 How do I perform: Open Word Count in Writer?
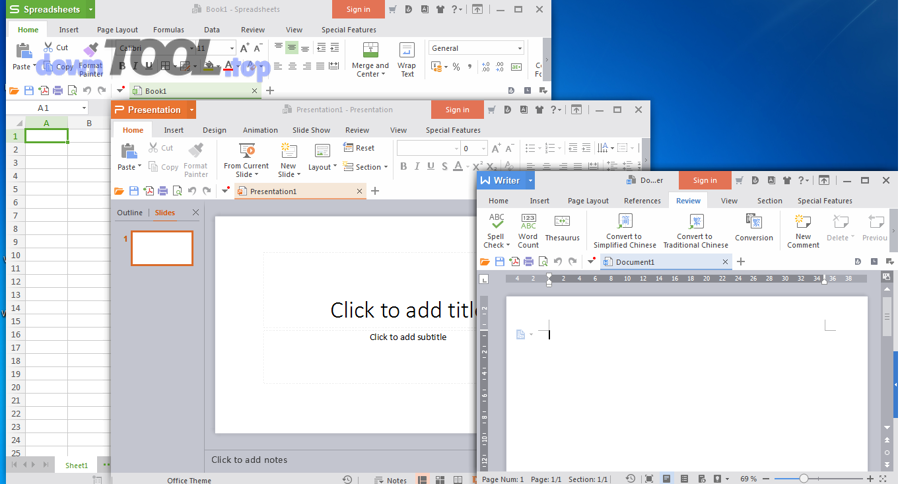[x=528, y=231]
